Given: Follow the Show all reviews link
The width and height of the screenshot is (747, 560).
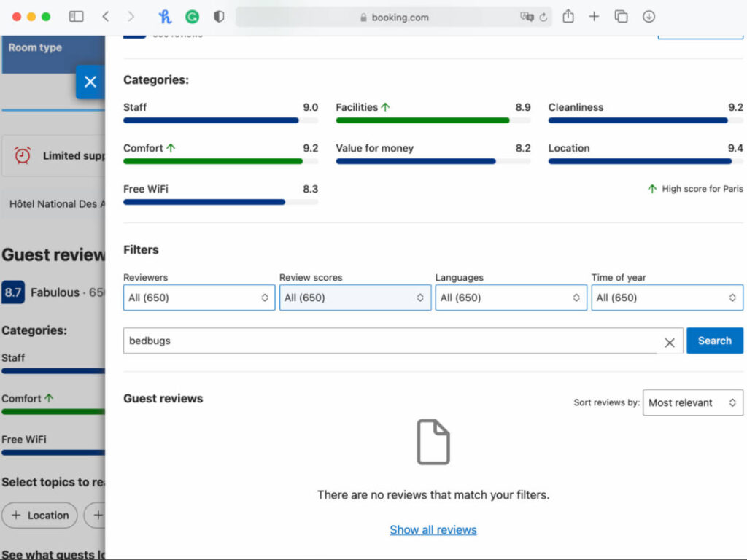Looking at the screenshot, I should pos(433,530).
